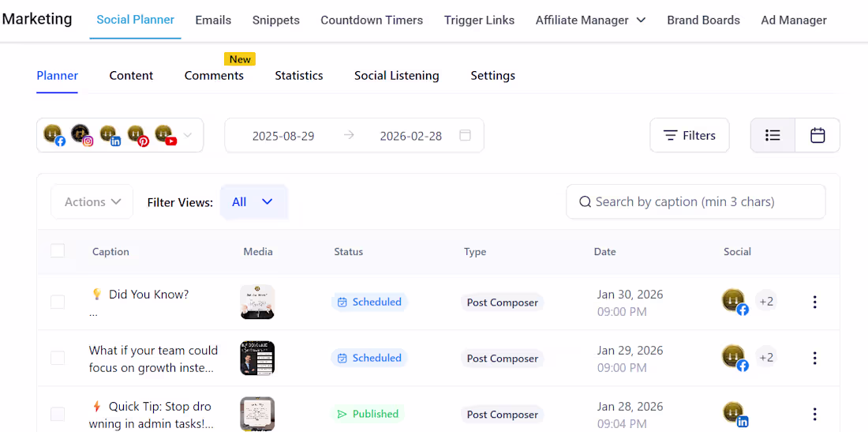
Task: Open three-dot menu for Did You Know post
Action: 814,302
